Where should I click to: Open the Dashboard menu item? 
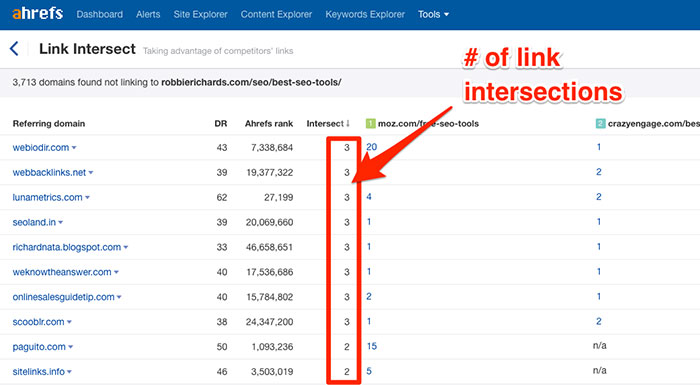tap(100, 14)
